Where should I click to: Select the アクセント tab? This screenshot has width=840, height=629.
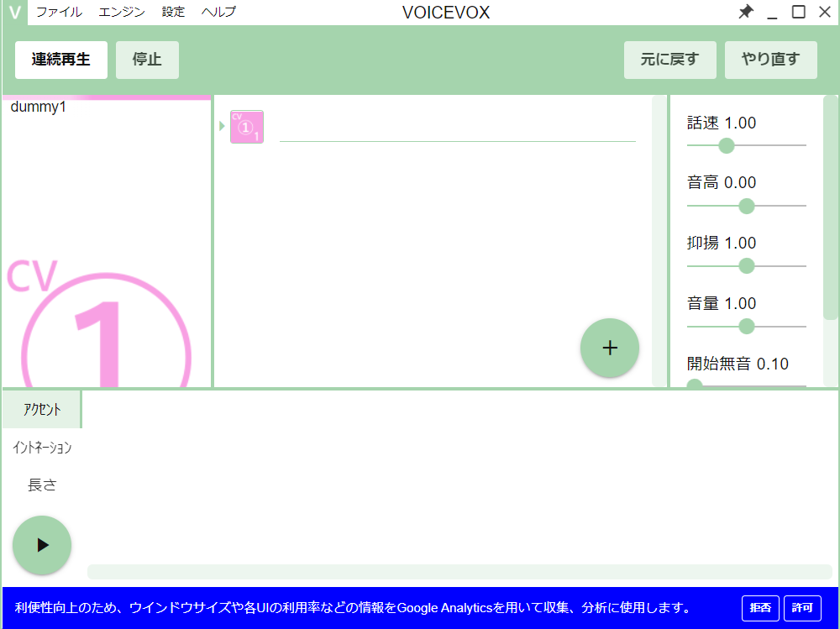point(41,409)
